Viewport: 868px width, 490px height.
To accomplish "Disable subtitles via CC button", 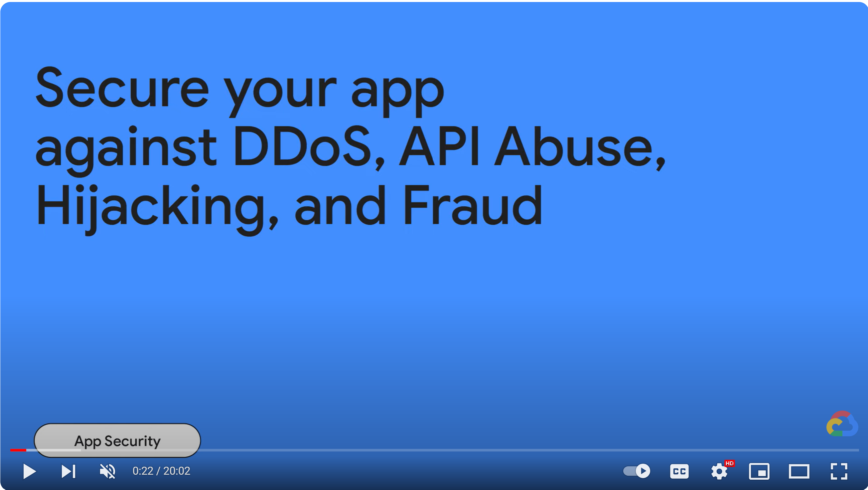I will [680, 471].
